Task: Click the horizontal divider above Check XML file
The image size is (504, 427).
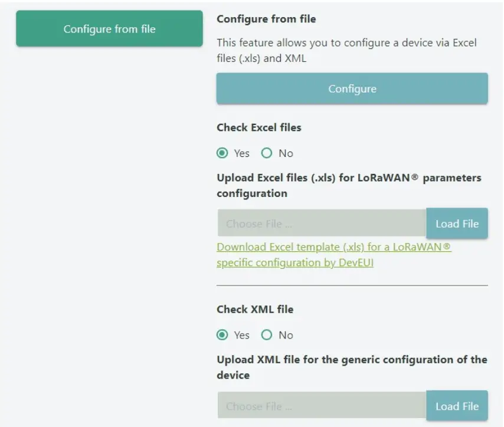Action: pyautogui.click(x=352, y=285)
